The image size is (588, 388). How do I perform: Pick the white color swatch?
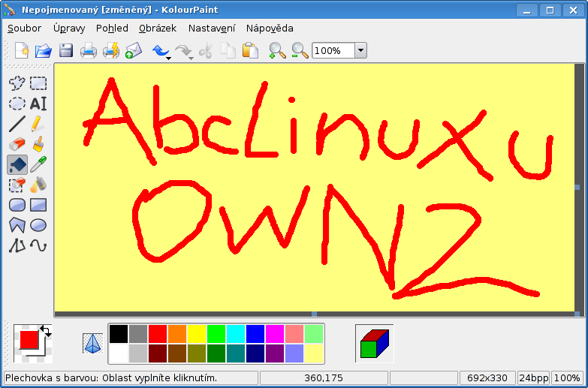[x=119, y=353]
